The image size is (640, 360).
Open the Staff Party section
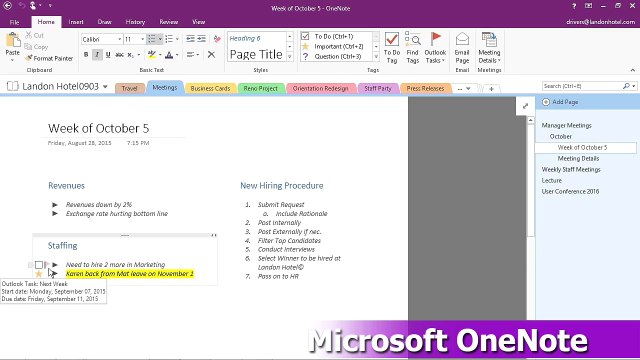coord(378,88)
